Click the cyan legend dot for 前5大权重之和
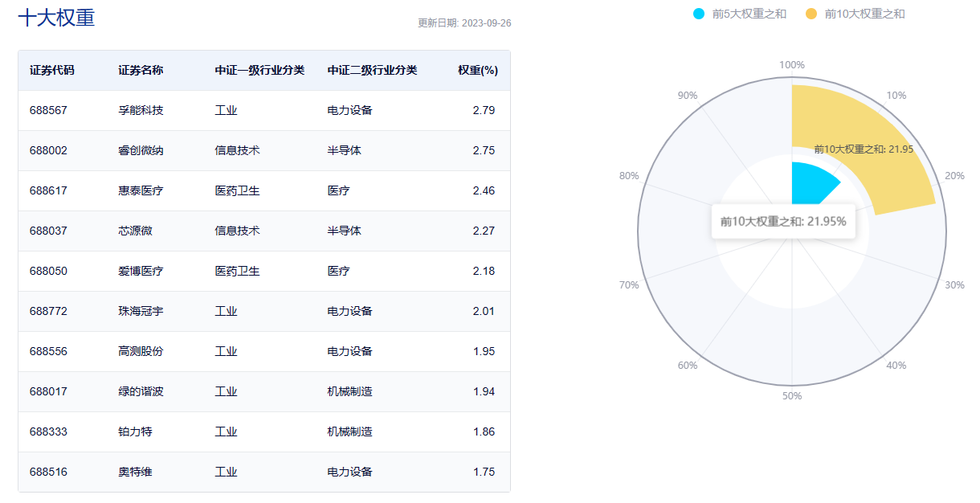Image resolution: width=980 pixels, height=503 pixels. click(x=699, y=14)
